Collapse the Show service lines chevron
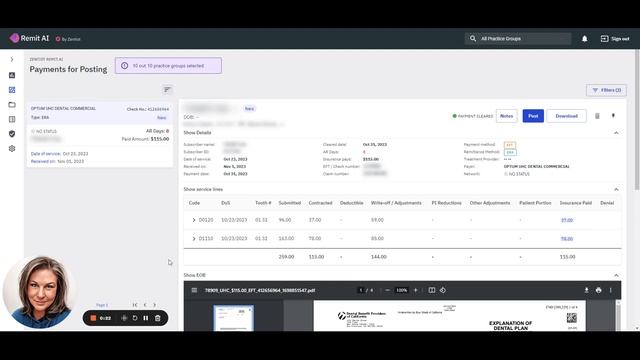Viewport: 640px width, 360px height. point(616,189)
